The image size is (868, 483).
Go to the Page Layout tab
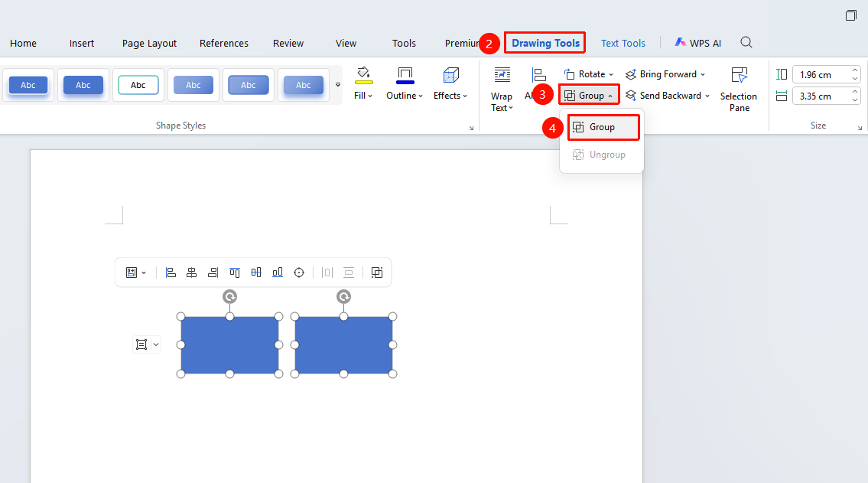[x=149, y=43]
